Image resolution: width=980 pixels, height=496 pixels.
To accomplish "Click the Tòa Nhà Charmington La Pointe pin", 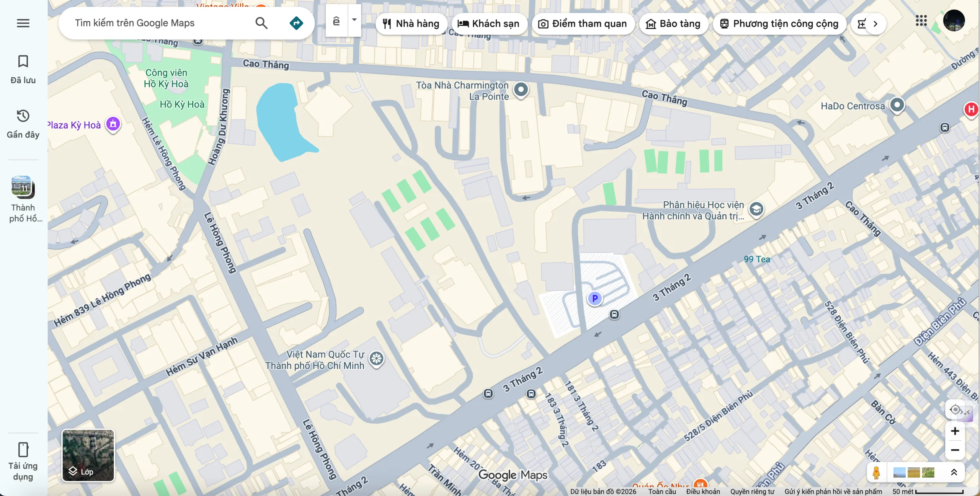I will (521, 91).
